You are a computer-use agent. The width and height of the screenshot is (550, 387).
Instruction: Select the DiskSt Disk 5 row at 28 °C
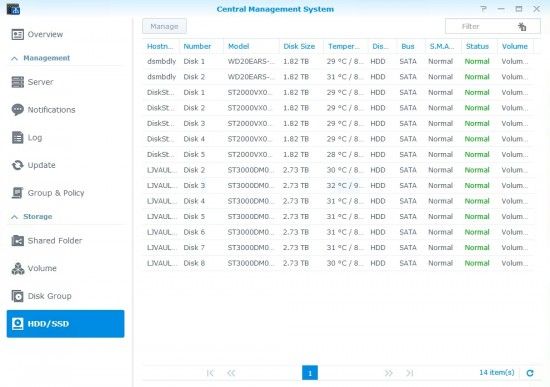338,154
